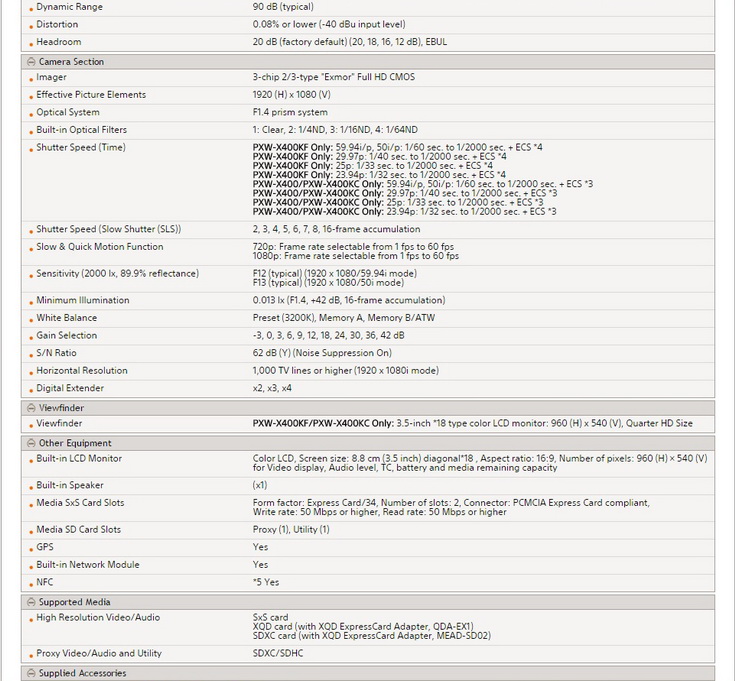
Task: Select the Headroom specification label
Action: (59, 42)
